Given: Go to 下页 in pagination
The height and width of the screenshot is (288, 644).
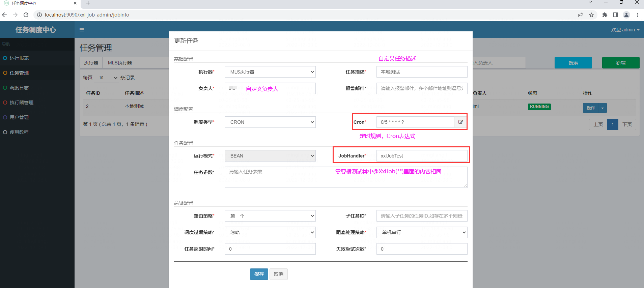Looking at the screenshot, I should 627,124.
